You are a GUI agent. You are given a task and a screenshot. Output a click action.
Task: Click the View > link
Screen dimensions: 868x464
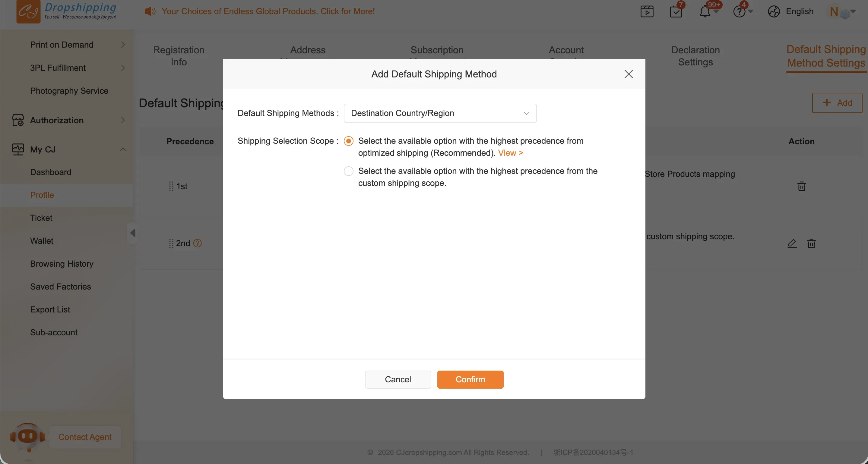coord(511,153)
